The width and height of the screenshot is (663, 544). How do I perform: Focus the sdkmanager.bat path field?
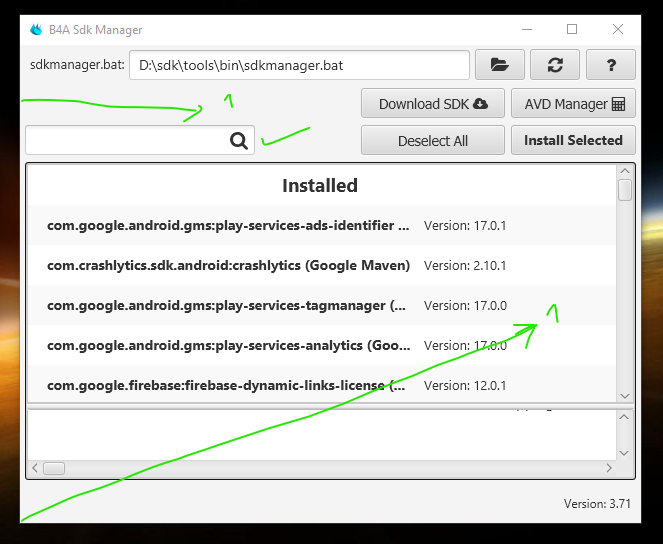[x=299, y=65]
